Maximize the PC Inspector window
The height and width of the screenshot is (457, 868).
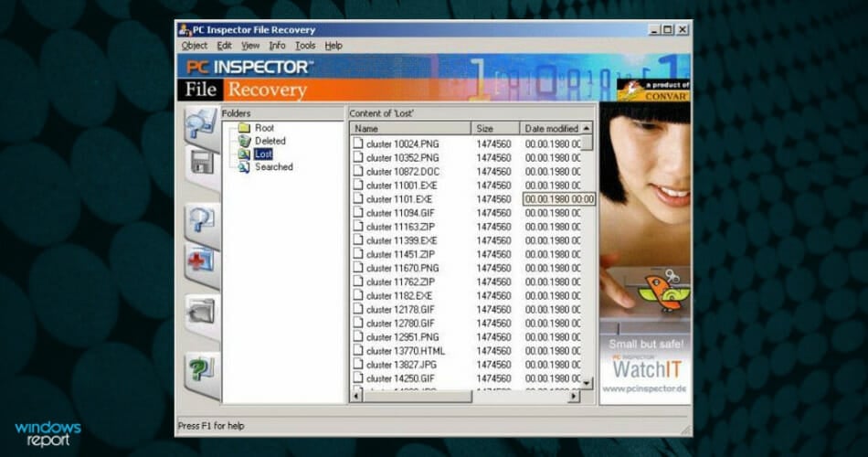[x=669, y=30]
